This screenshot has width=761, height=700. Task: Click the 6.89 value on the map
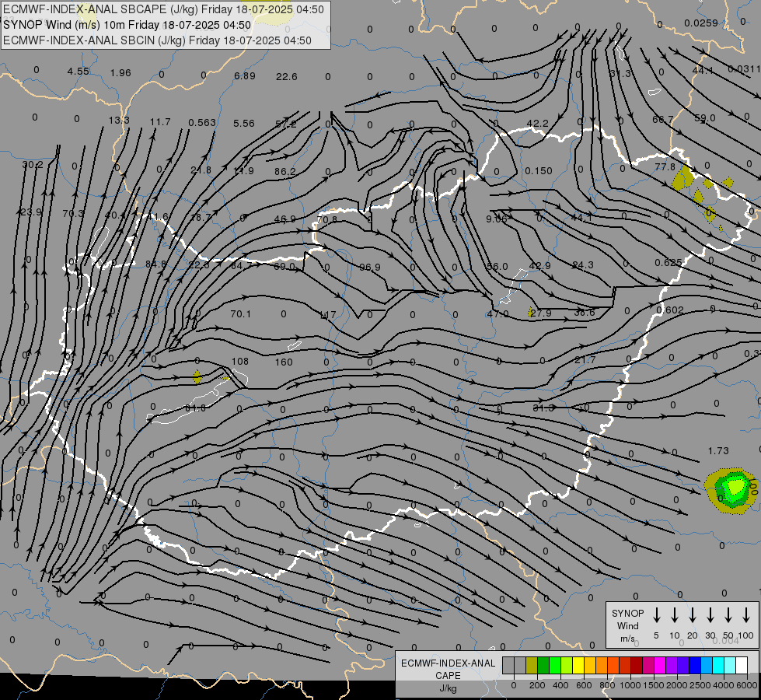click(245, 75)
